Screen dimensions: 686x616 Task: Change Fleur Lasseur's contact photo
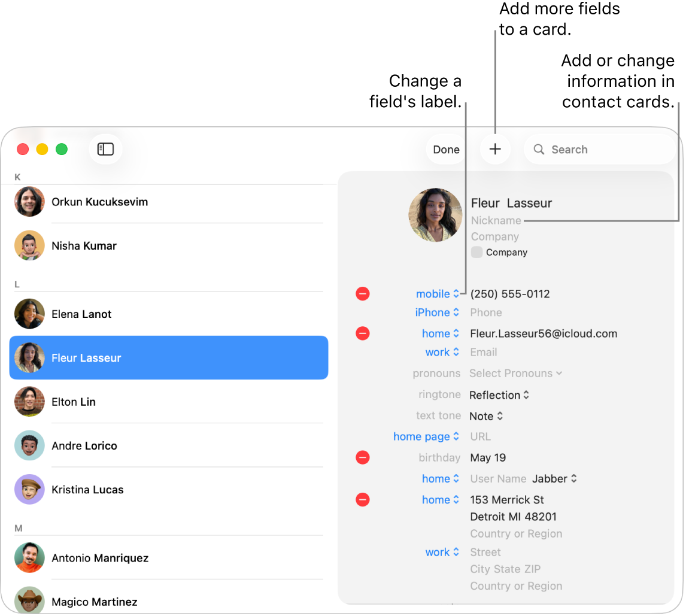point(435,214)
